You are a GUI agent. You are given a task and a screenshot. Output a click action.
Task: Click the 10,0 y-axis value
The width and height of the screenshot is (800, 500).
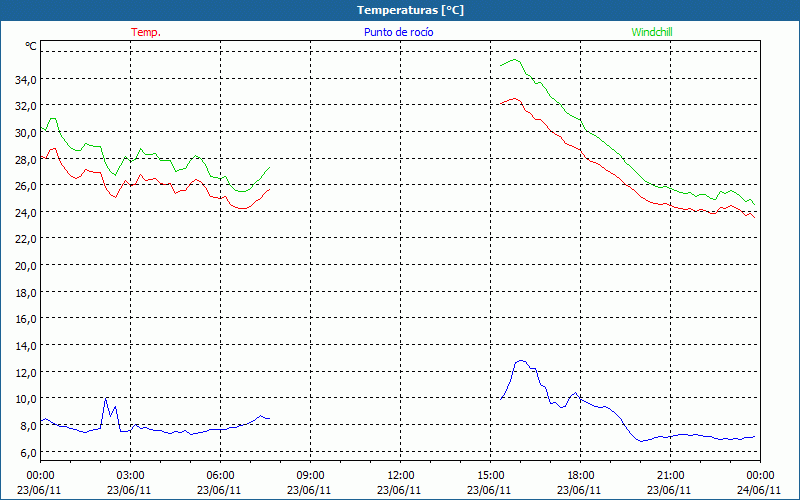coord(26,398)
